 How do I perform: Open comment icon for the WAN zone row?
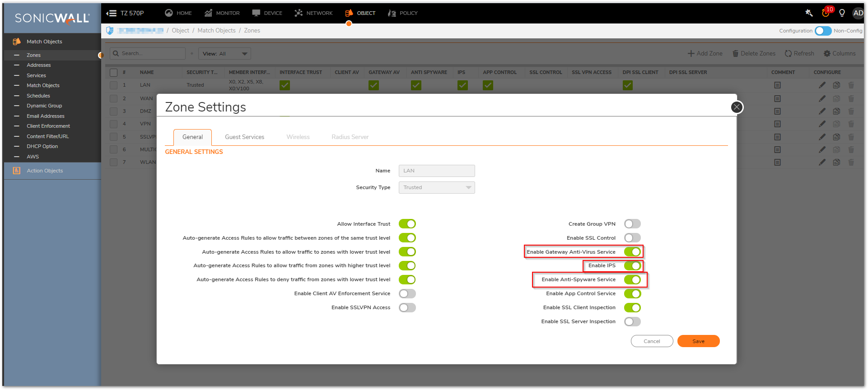click(777, 98)
